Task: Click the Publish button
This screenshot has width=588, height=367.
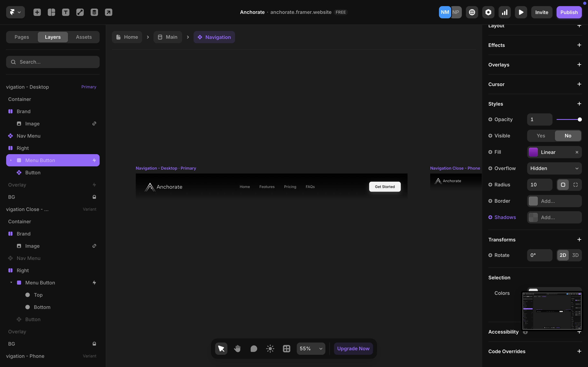Action: click(x=569, y=12)
